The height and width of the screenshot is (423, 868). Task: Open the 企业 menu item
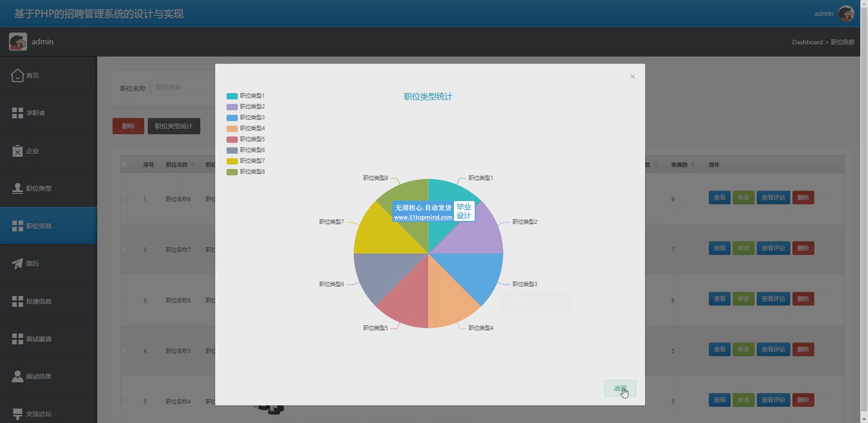pos(48,151)
